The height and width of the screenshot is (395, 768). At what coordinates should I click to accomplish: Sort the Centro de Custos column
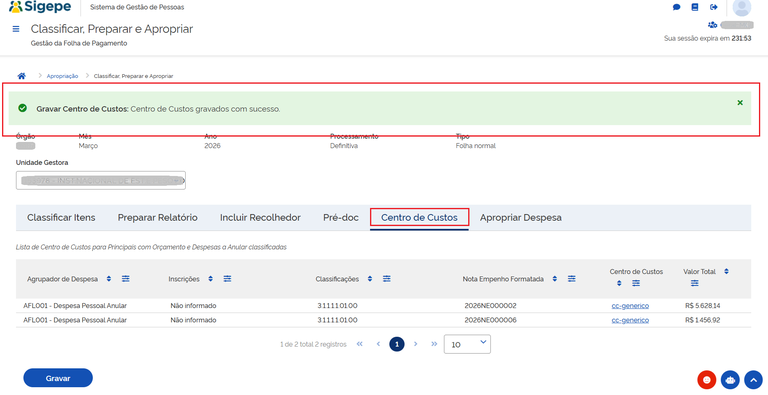click(619, 283)
